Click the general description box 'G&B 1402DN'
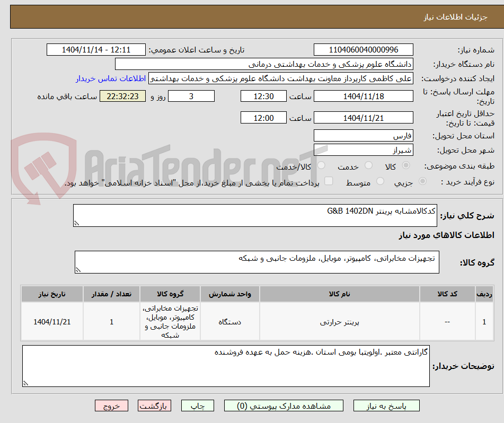This screenshot has width=504, height=423. 255,215
